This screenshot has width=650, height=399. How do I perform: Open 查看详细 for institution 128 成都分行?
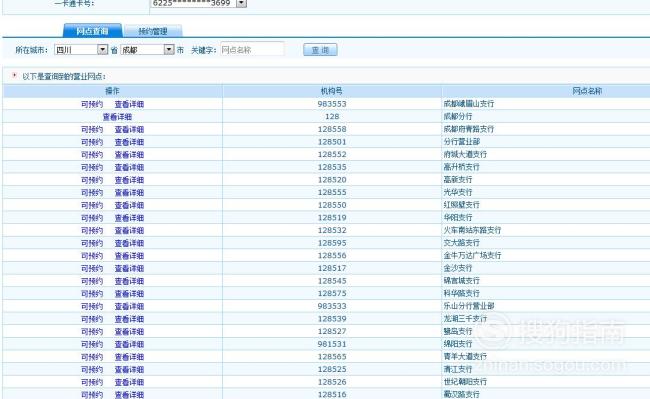coord(117,117)
